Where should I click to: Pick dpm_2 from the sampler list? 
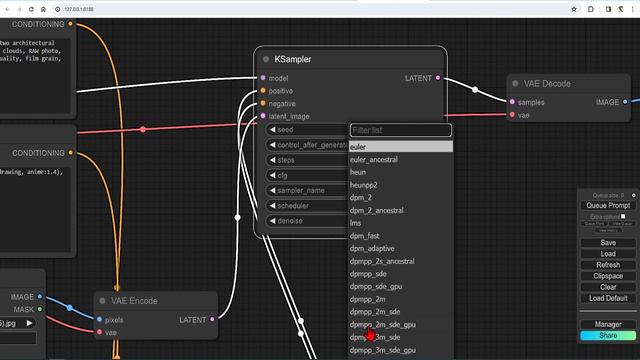[401, 198]
